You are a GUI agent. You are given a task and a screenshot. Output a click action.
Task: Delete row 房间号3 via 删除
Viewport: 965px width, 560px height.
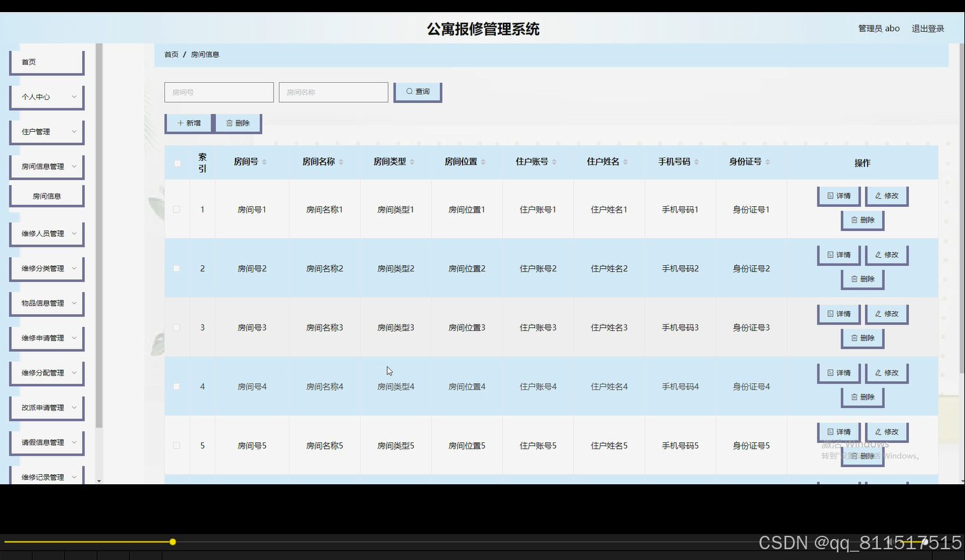click(x=863, y=339)
